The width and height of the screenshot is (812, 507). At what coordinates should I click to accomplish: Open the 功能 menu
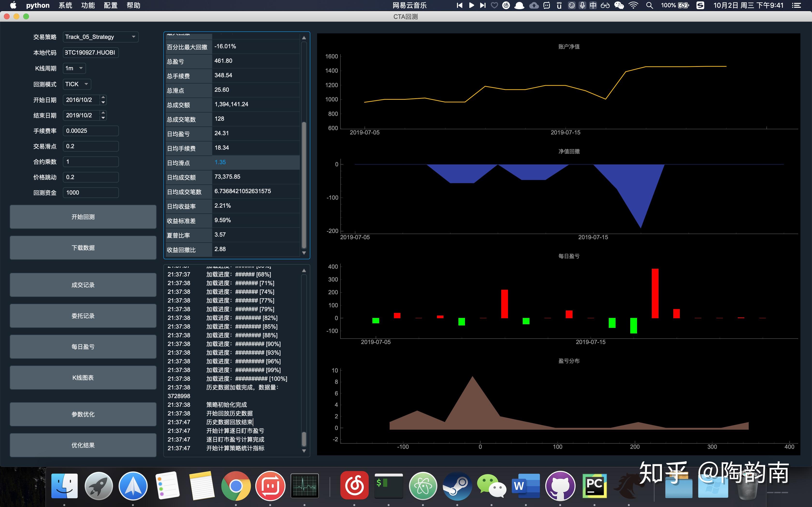(88, 5)
